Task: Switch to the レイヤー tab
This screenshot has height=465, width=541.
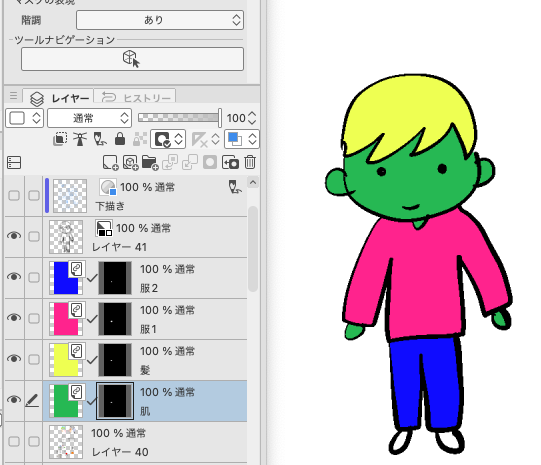Action: point(59,97)
